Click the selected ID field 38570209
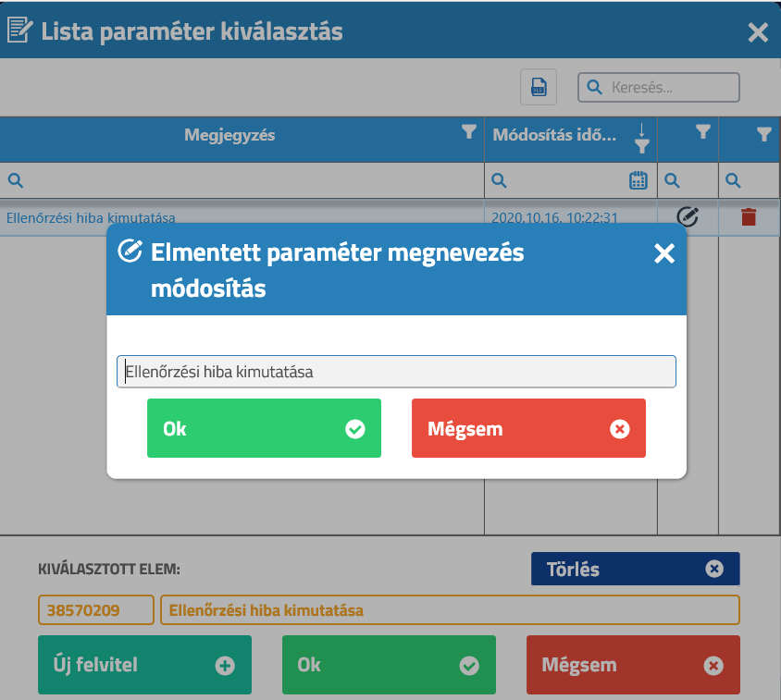This screenshot has height=700, width=781. click(96, 610)
